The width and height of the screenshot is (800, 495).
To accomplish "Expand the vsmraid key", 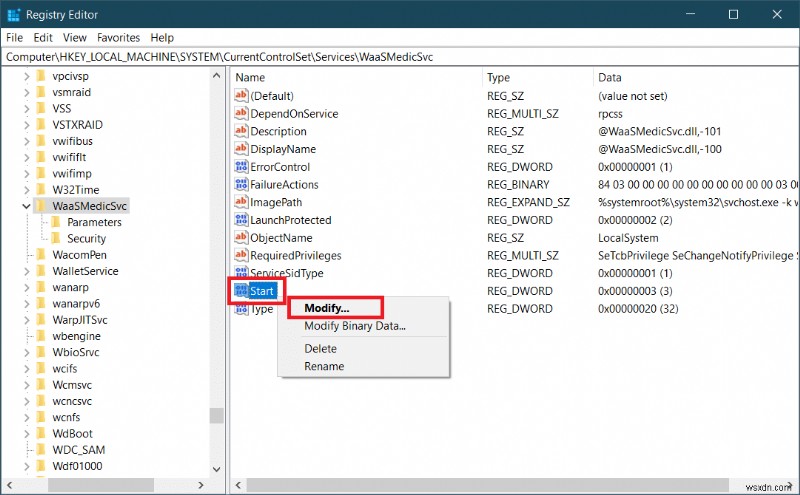I will click(x=27, y=92).
